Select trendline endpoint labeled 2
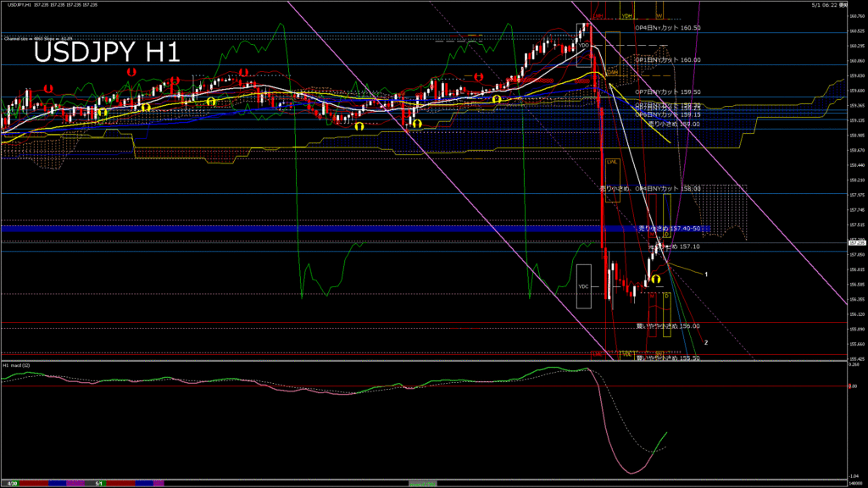The image size is (868, 488). (706, 343)
